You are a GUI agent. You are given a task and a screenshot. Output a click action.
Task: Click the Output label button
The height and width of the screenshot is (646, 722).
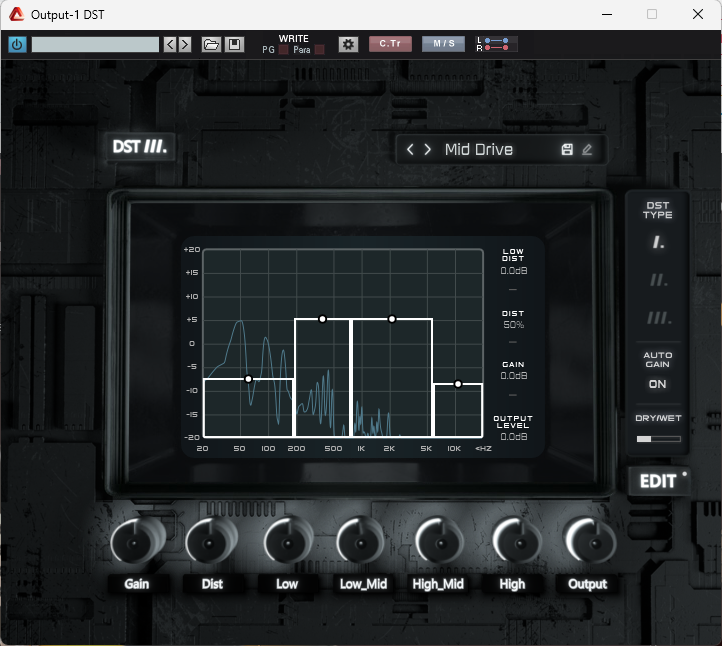tap(588, 584)
